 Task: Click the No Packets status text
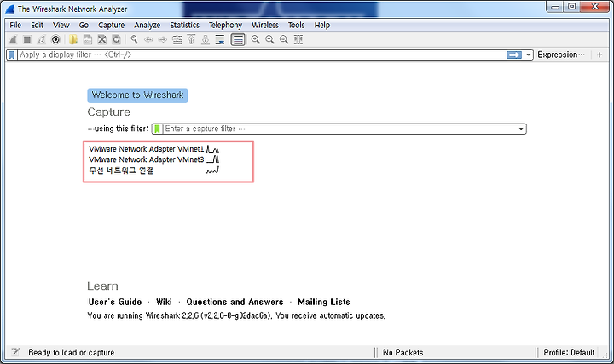tap(403, 352)
